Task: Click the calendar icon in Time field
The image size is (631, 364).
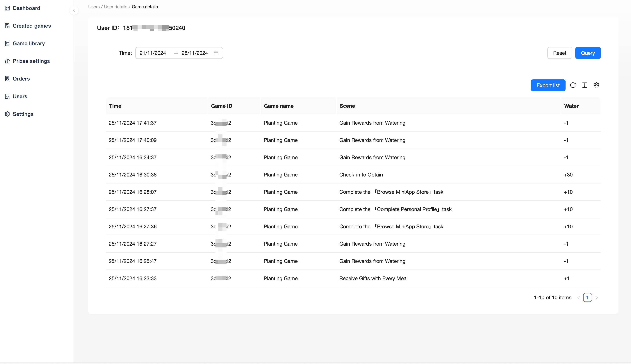Action: point(216,53)
